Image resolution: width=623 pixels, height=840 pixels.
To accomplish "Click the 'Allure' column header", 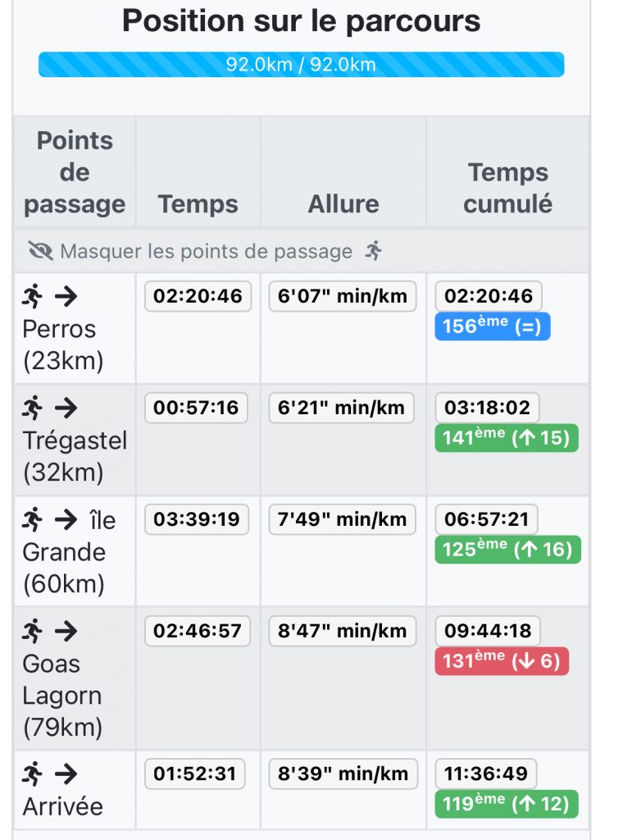I will coord(343,204).
